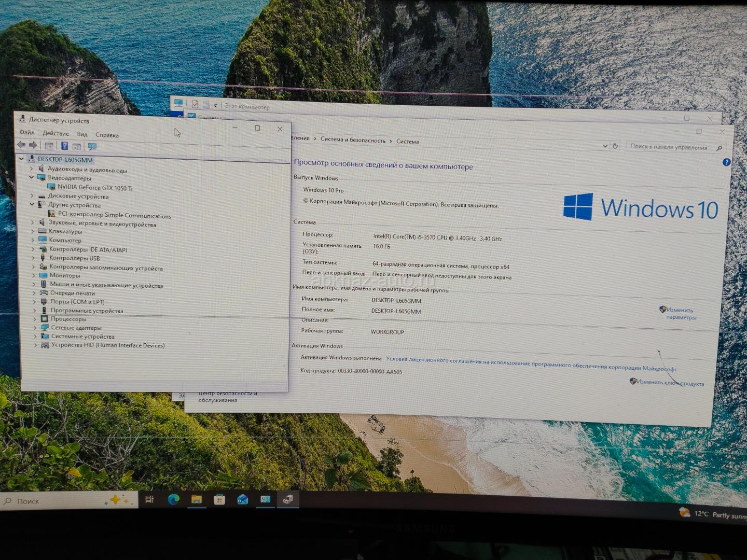The width and height of the screenshot is (747, 560).
Task: Select the NVIDIA GeForce GTX 1050 Ti device
Action: click(94, 188)
